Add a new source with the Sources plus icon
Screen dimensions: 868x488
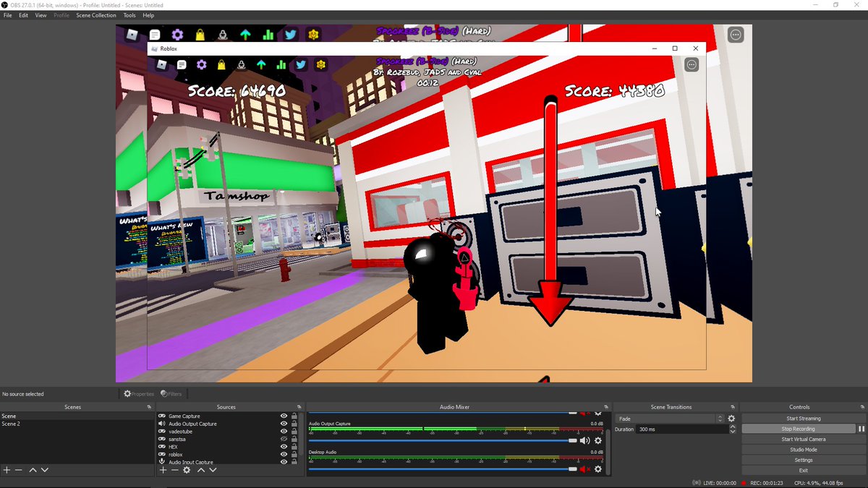[x=163, y=470]
